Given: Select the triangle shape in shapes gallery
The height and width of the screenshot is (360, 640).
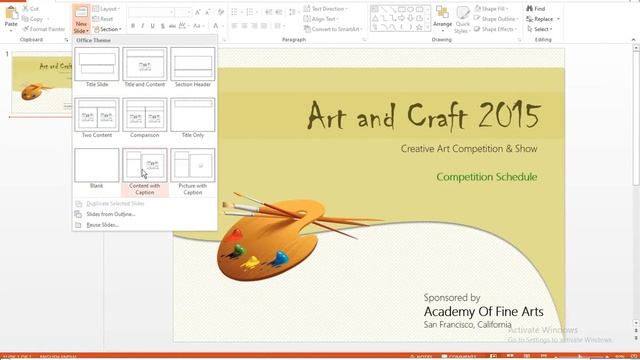Looking at the screenshot, I should [375, 18].
